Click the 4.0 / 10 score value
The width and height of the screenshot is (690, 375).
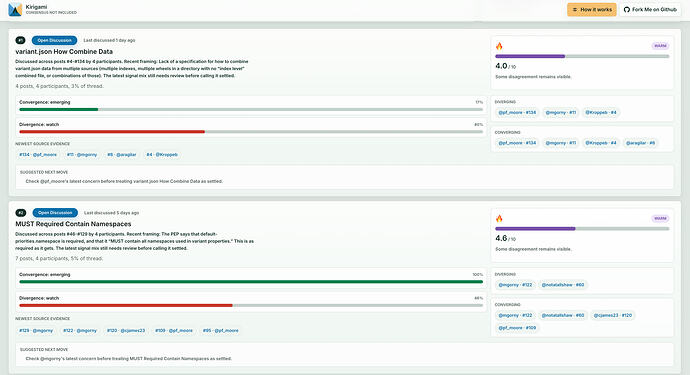(x=505, y=66)
